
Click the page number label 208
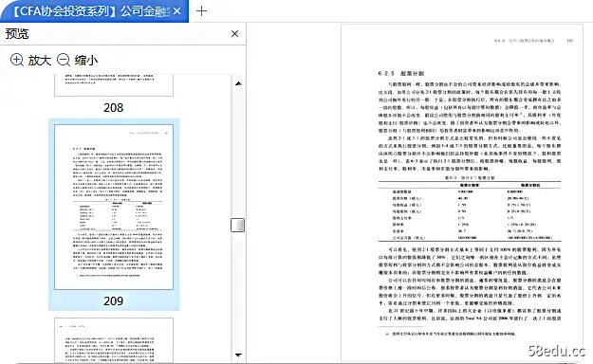point(114,108)
